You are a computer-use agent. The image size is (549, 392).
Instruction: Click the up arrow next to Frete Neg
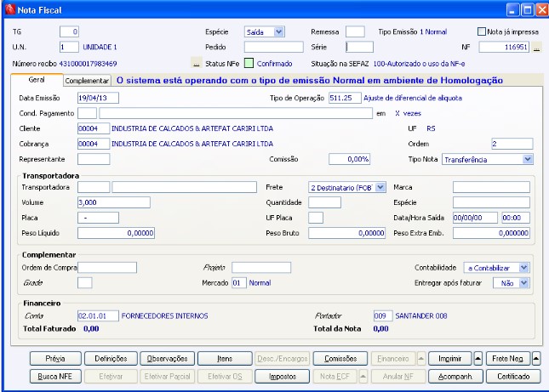[536, 359]
